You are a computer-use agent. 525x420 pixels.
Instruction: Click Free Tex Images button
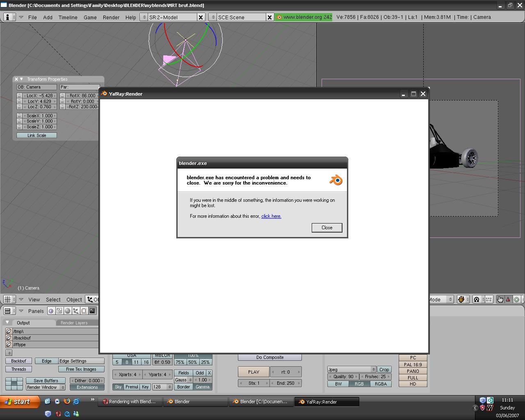click(x=81, y=369)
